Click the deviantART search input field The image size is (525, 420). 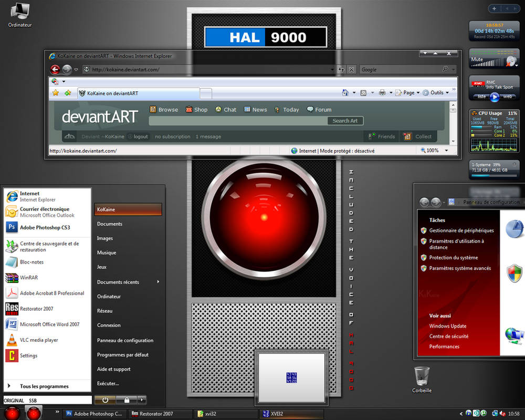tap(238, 121)
